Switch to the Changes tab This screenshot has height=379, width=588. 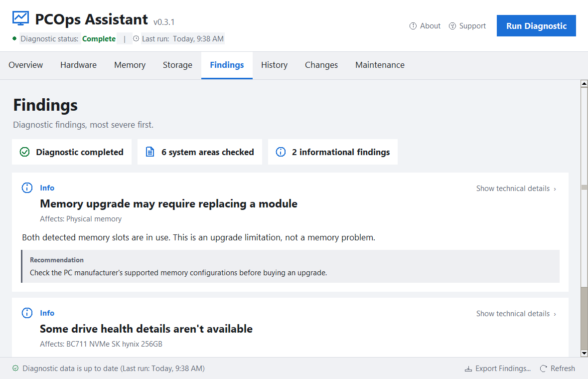pos(321,65)
